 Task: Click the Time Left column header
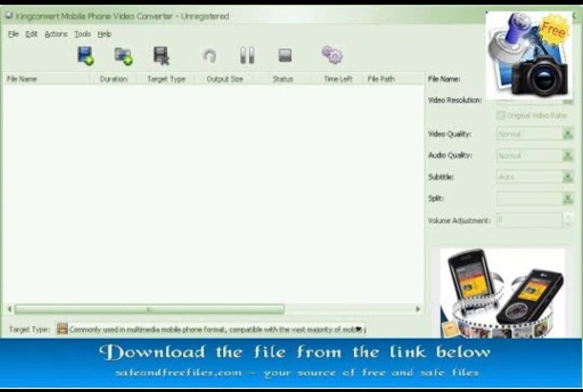[x=337, y=79]
